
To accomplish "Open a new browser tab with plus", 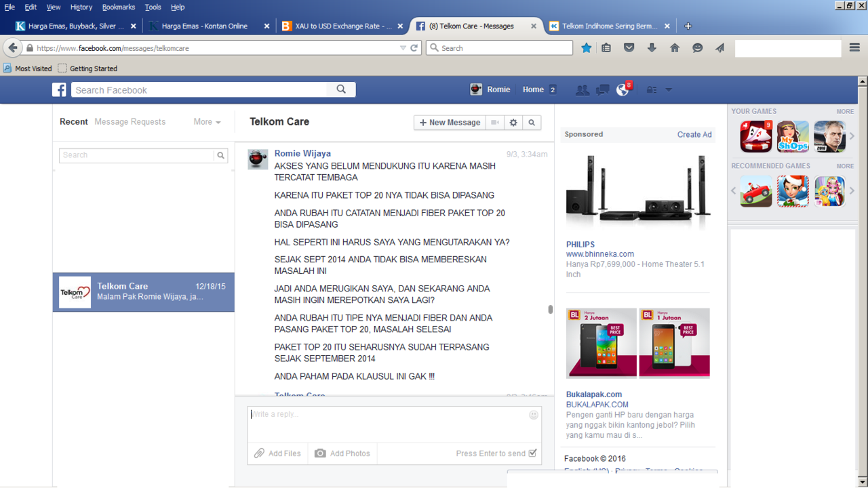I will click(x=688, y=26).
